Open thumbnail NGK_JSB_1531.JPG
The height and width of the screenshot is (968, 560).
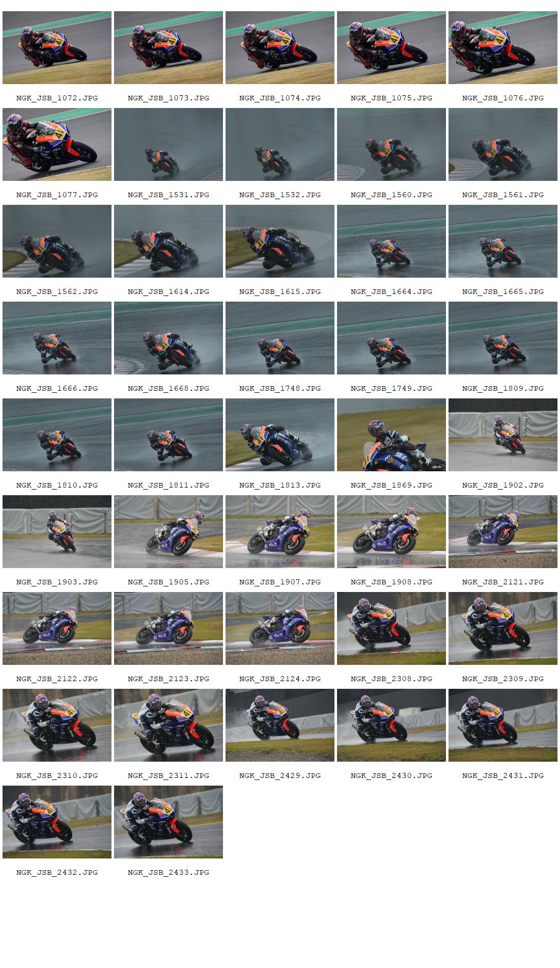tap(169, 144)
